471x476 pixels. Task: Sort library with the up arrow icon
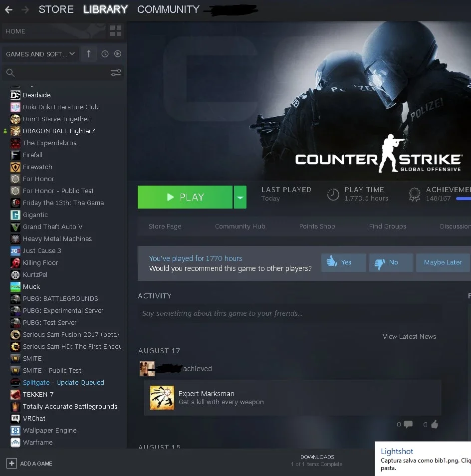click(89, 54)
